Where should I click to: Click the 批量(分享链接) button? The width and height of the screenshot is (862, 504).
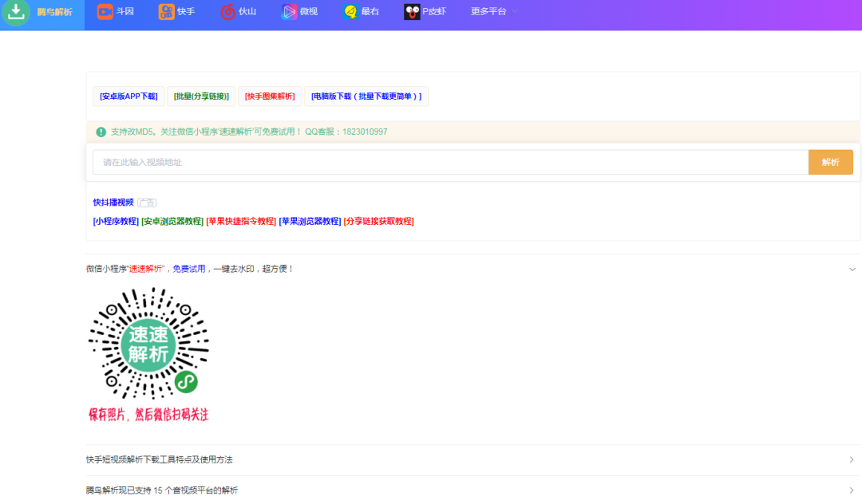coord(201,96)
